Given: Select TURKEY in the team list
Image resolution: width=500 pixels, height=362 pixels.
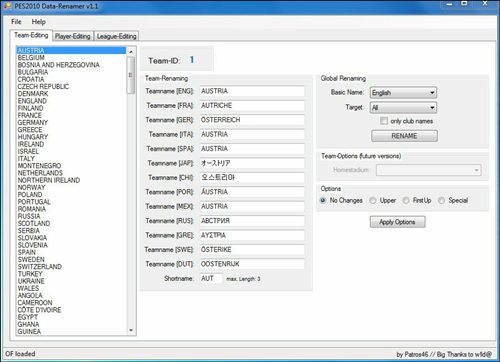Looking at the screenshot, I should pos(71,274).
